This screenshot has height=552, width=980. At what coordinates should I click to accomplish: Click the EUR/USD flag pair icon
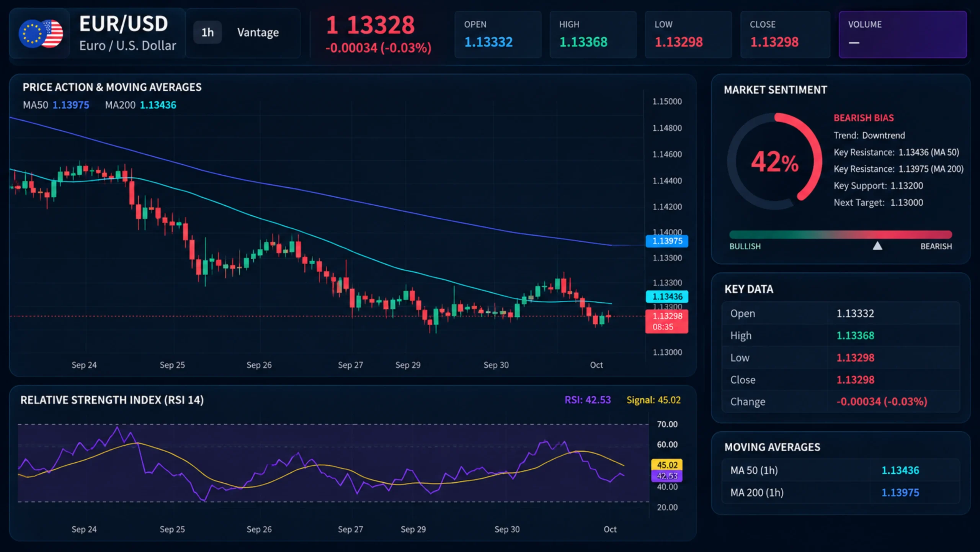point(41,34)
